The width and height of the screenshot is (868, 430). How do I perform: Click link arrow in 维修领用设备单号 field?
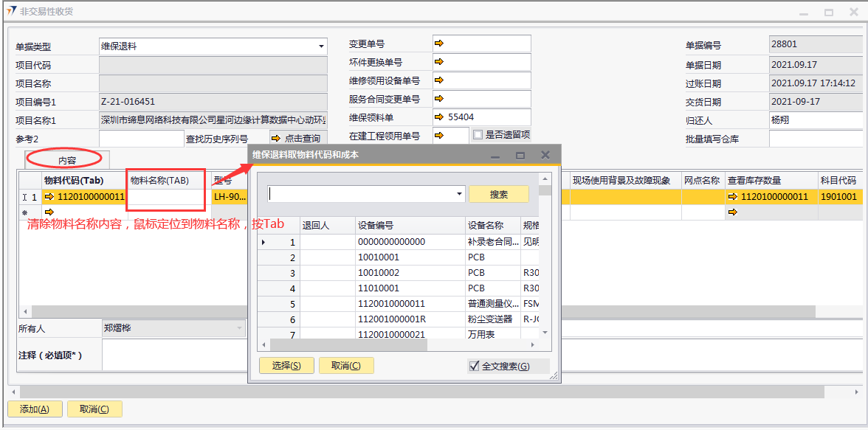point(438,80)
